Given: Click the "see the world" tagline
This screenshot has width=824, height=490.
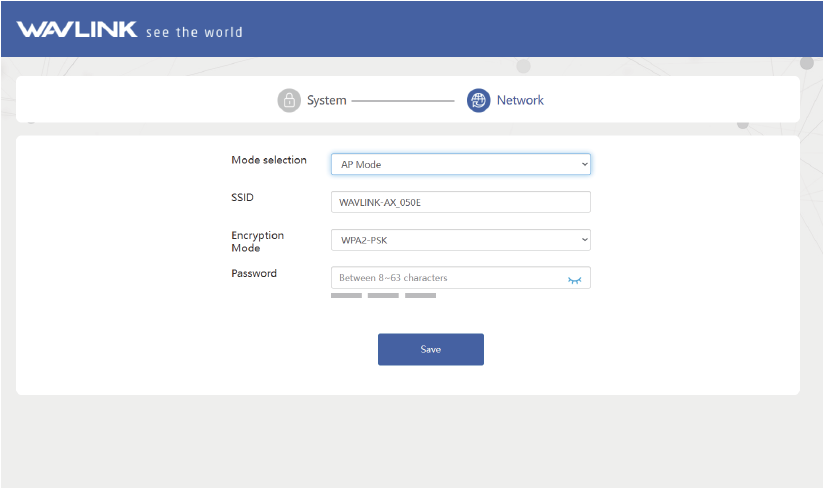Looking at the screenshot, I should [x=194, y=32].
